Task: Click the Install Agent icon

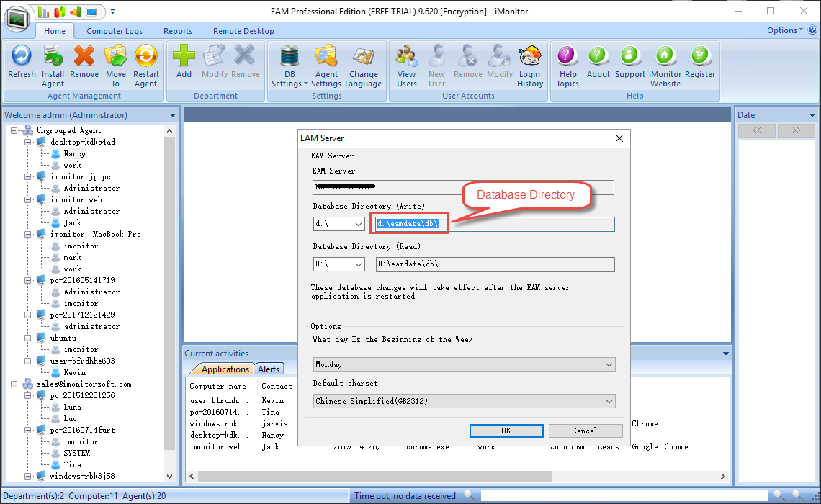Action: [53, 55]
